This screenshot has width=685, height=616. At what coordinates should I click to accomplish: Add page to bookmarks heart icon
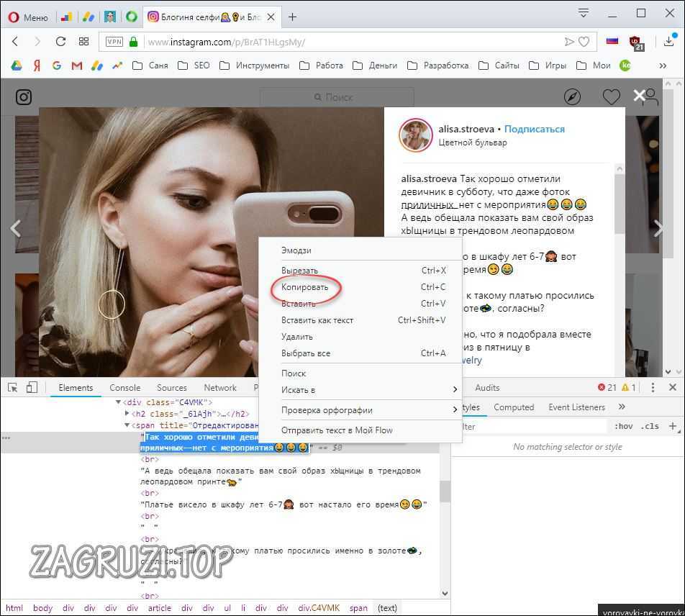[x=584, y=42]
